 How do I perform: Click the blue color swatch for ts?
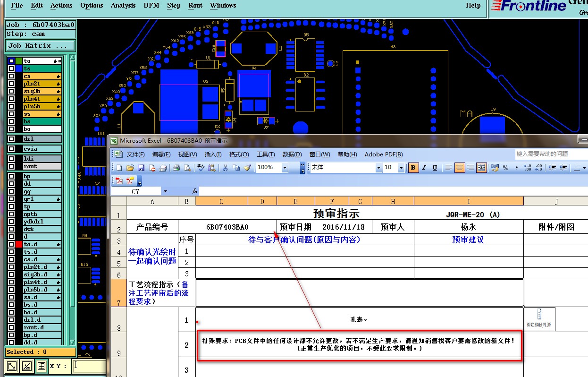click(19, 69)
